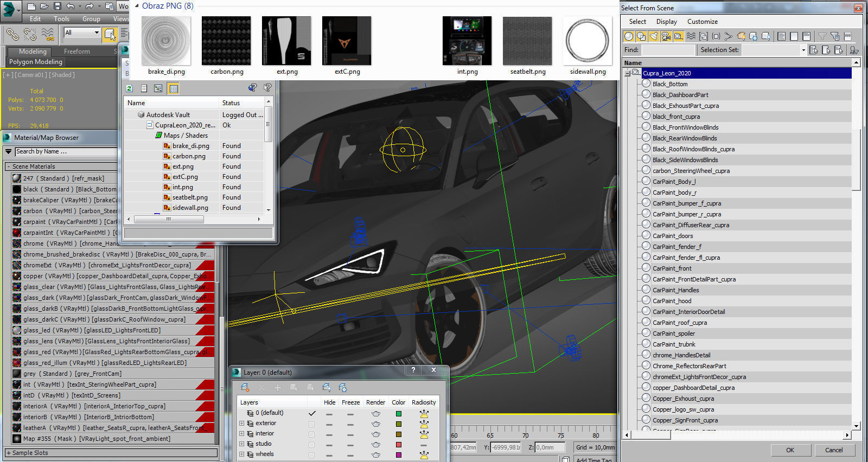Screen dimensions: 868x462
Task: Click the magenta color swatch of wheels layer
Action: coord(399,455)
